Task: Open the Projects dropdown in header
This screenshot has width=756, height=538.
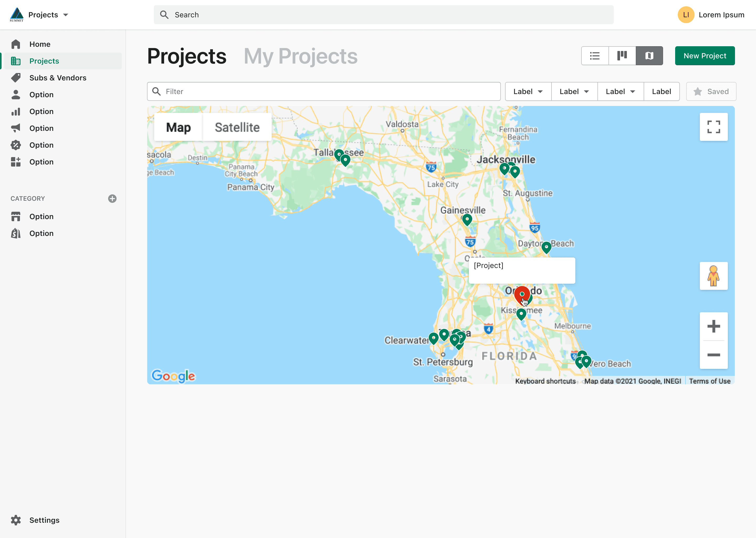Action: point(48,15)
